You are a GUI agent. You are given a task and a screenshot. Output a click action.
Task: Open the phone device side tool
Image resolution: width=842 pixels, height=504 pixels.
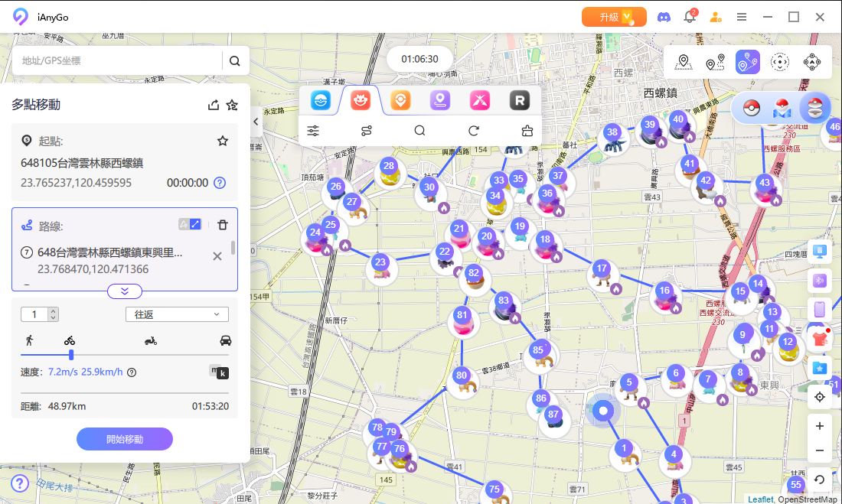coord(820,310)
